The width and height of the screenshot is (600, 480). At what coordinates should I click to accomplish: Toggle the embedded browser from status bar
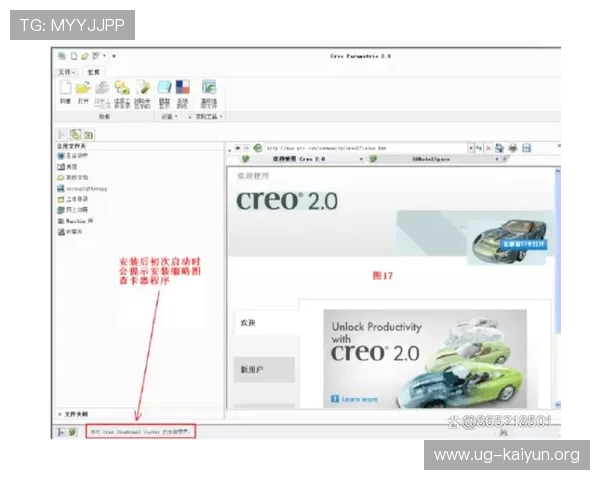[x=73, y=432]
